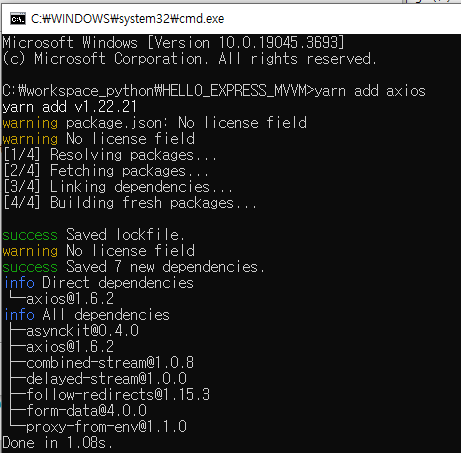Click 'success Saved 7 new dependencies.' line
461x453 pixels.
[x=134, y=267]
